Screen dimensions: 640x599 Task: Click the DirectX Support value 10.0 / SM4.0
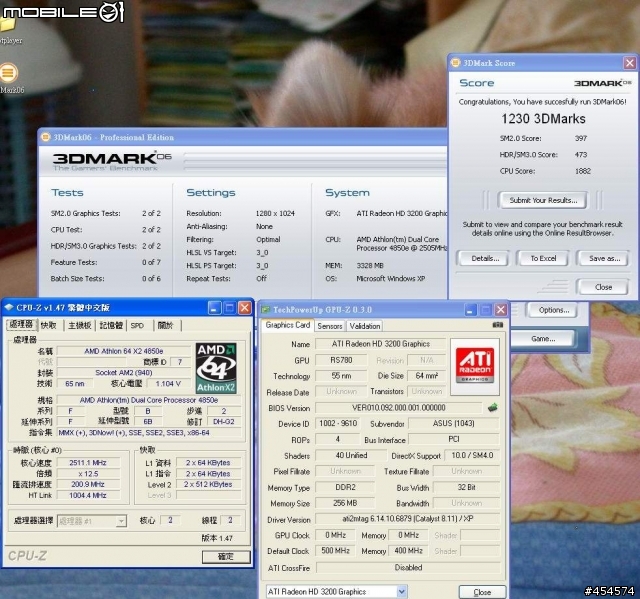(472, 455)
